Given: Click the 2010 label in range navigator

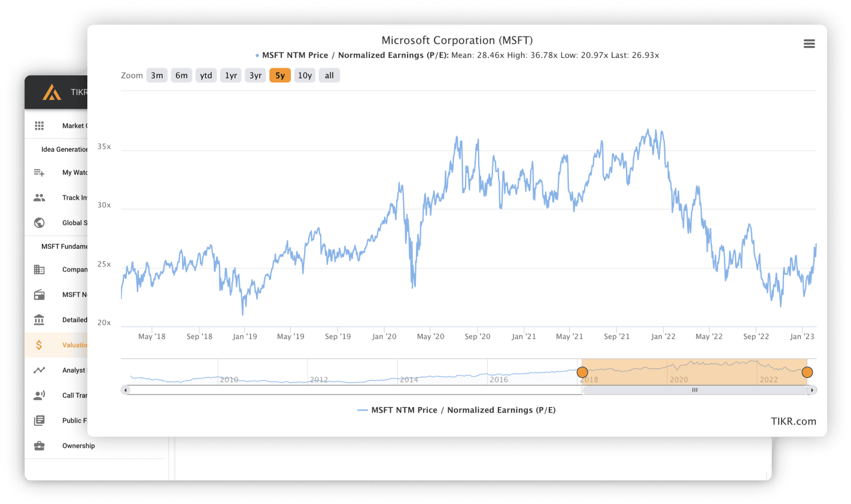Looking at the screenshot, I should [x=229, y=380].
